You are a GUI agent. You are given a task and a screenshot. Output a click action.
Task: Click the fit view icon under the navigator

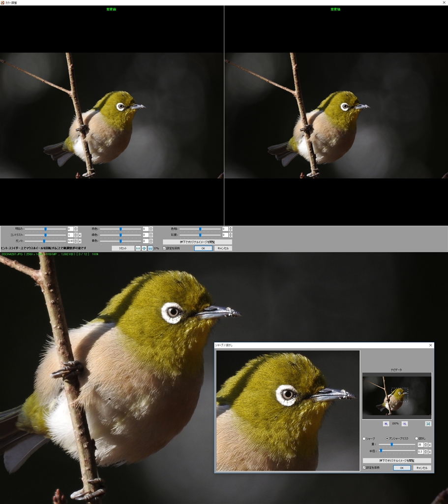click(x=428, y=424)
